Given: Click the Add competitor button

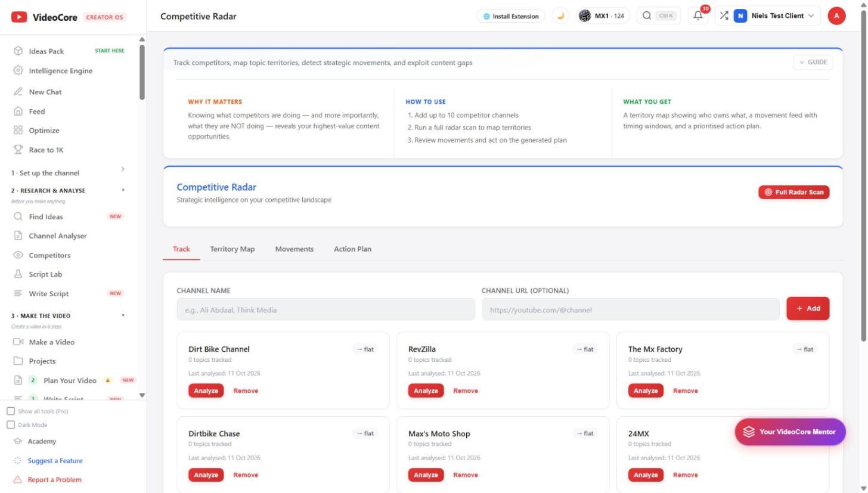Looking at the screenshot, I should (808, 308).
